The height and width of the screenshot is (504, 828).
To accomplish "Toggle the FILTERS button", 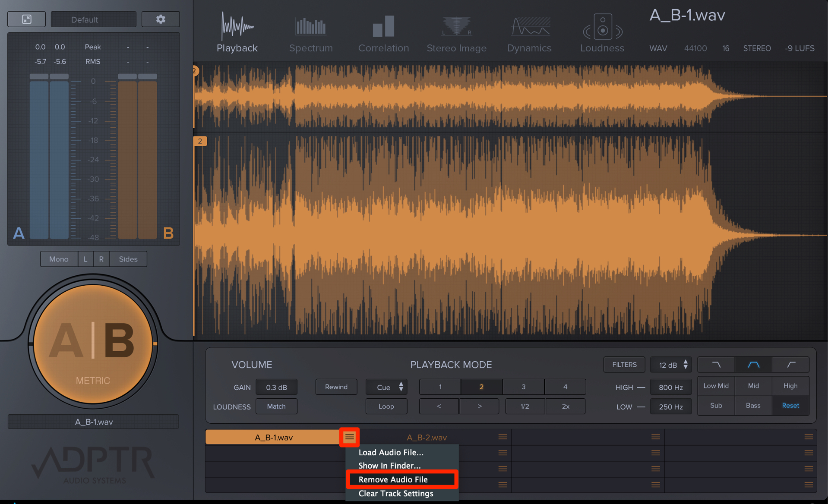I will pyautogui.click(x=624, y=365).
